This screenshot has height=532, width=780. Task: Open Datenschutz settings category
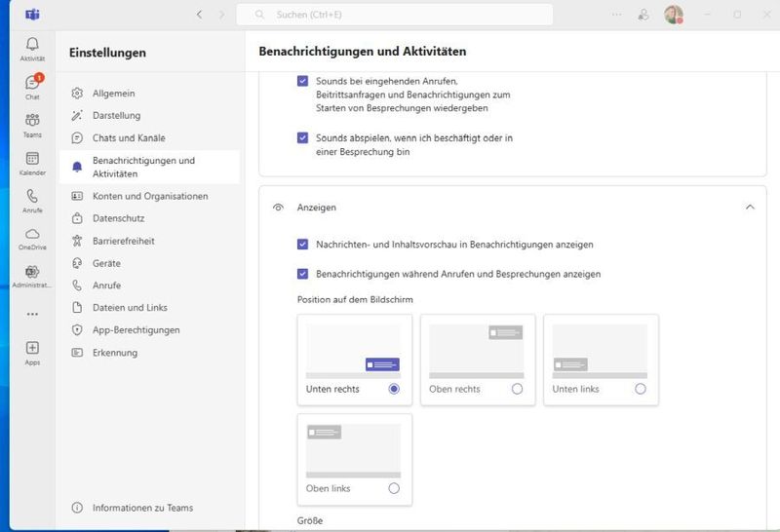coord(118,218)
